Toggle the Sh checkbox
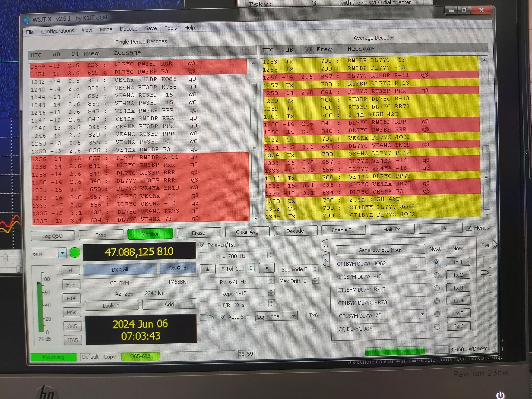The height and width of the screenshot is (399, 532). 203,317
